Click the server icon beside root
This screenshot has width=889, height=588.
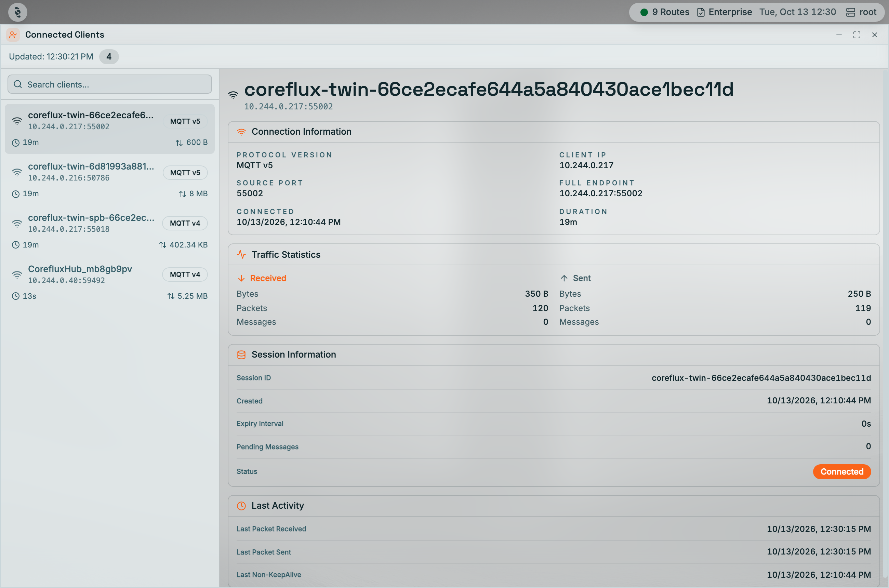point(850,12)
